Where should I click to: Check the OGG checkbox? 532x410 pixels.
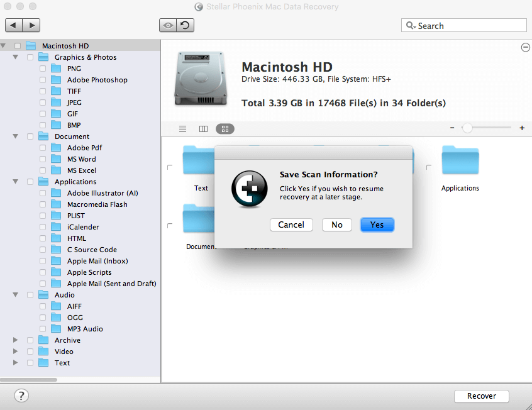coord(43,318)
